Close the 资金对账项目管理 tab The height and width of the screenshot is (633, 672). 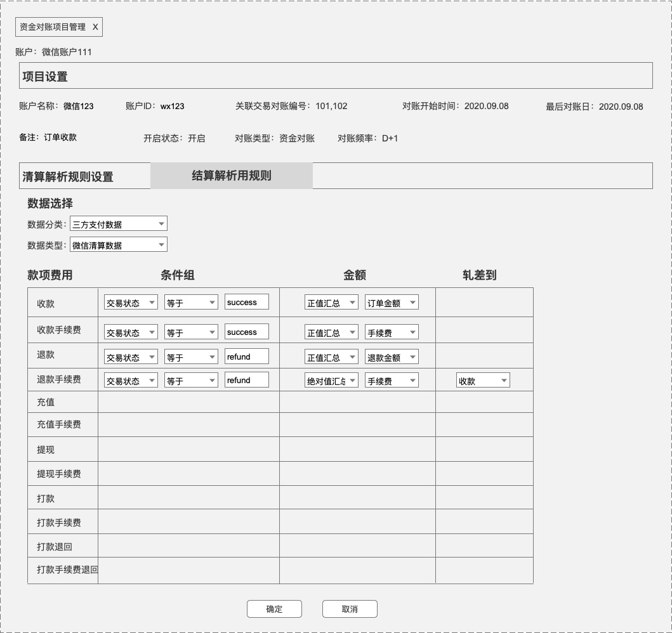click(95, 27)
